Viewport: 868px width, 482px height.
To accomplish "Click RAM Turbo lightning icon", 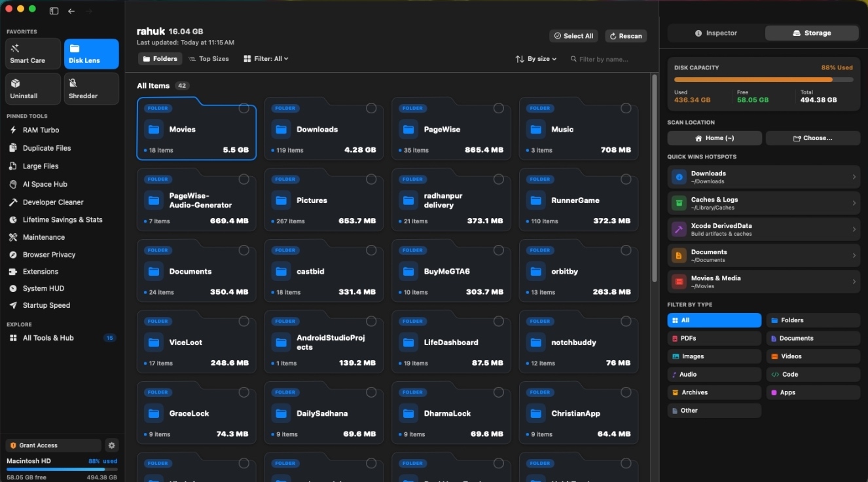I will [13, 130].
